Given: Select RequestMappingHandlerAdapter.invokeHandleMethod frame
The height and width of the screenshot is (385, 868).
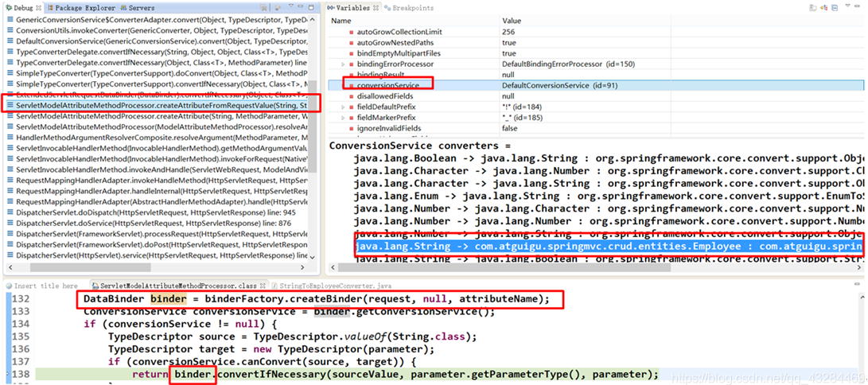Looking at the screenshot, I should [158, 181].
